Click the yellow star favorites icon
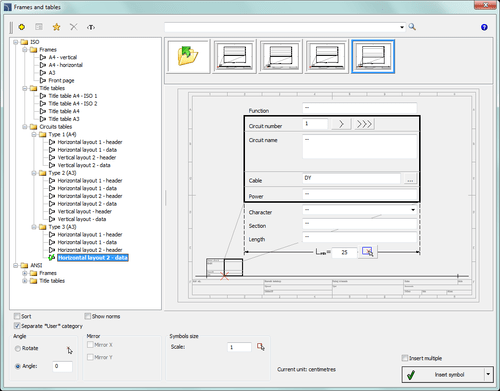Screen dimensions: 500x391 click(56, 27)
